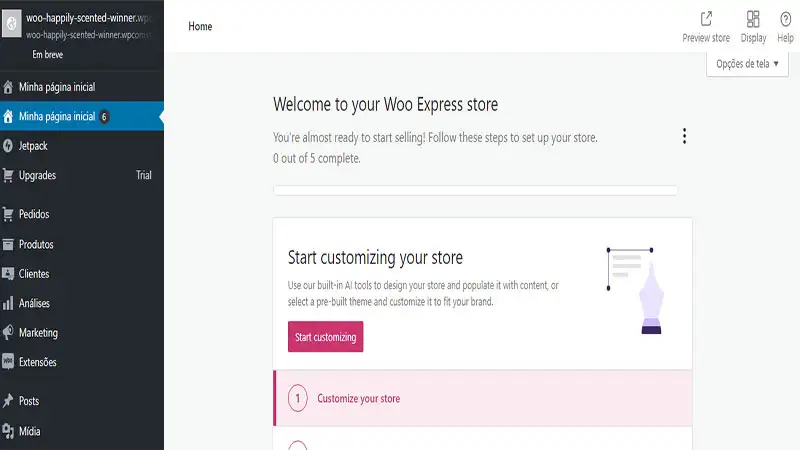The height and width of the screenshot is (450, 800).
Task: Click the Preview store icon
Action: point(706,19)
